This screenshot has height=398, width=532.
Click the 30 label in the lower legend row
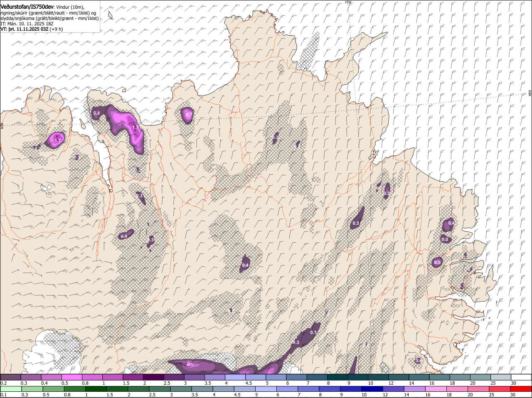pos(512,395)
